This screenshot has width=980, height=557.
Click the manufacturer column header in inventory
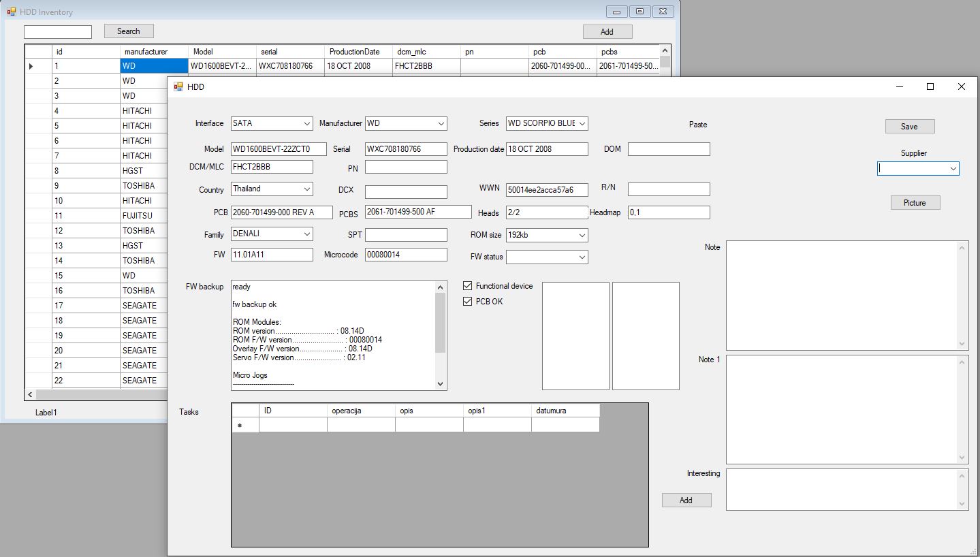point(154,52)
